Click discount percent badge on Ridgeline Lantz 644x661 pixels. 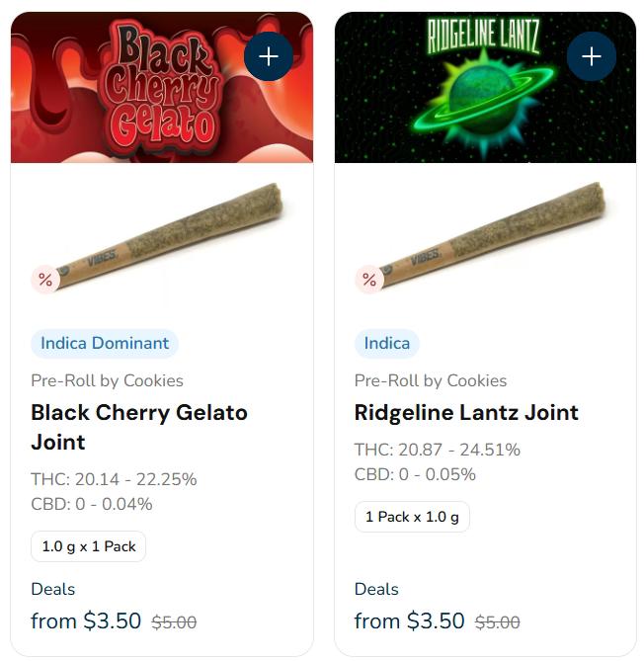[369, 280]
